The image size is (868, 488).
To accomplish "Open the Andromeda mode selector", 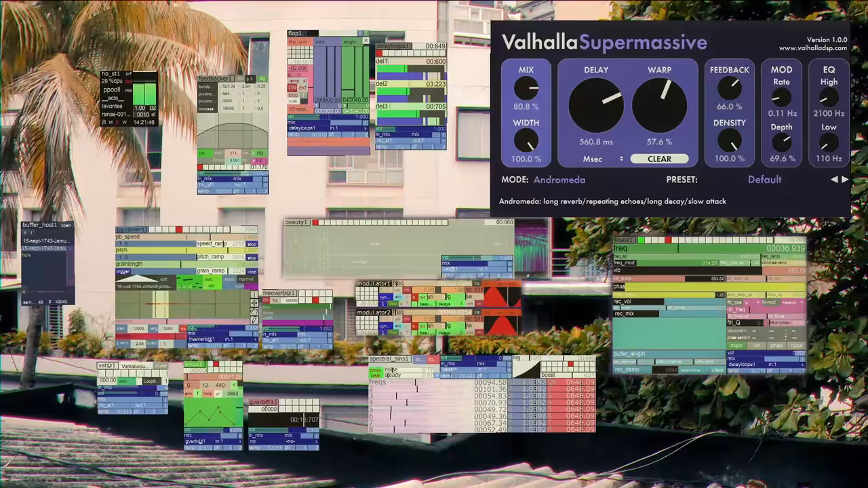I will 559,180.
